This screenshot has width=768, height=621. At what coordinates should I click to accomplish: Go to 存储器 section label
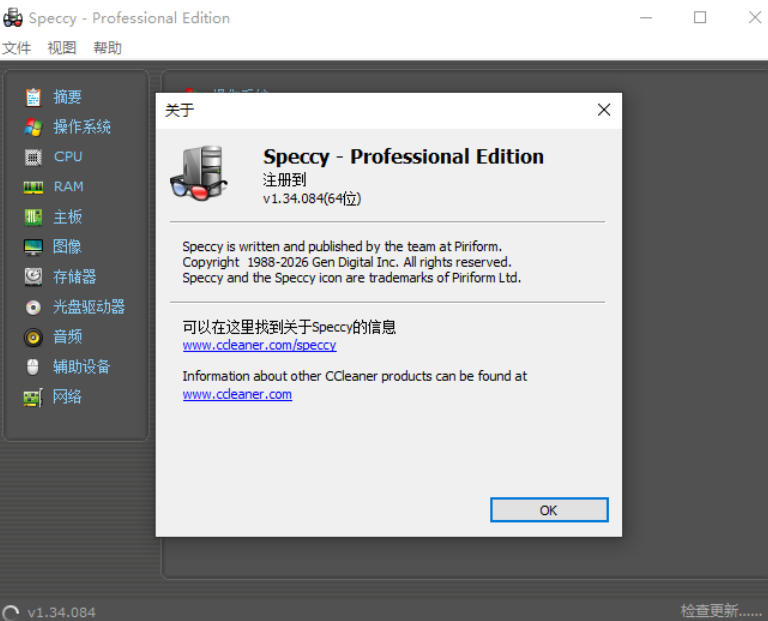[x=74, y=277]
